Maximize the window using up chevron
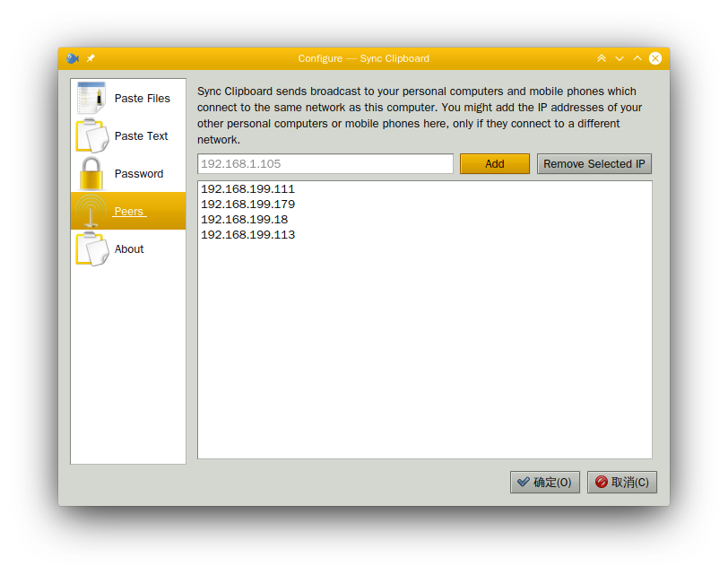This screenshot has width=728, height=575. coord(637,58)
